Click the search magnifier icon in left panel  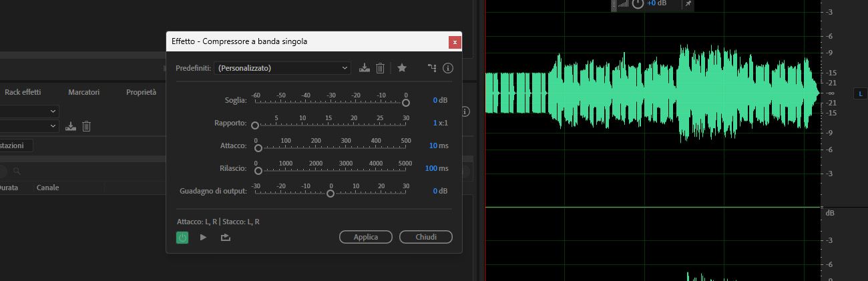(17, 172)
